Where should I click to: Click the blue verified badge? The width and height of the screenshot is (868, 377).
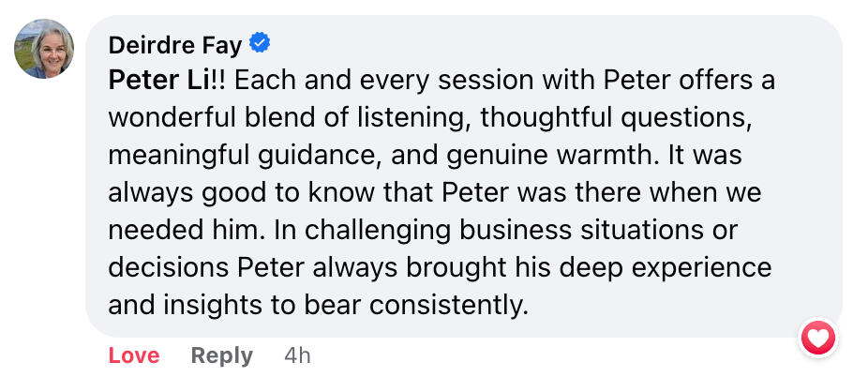(x=260, y=42)
